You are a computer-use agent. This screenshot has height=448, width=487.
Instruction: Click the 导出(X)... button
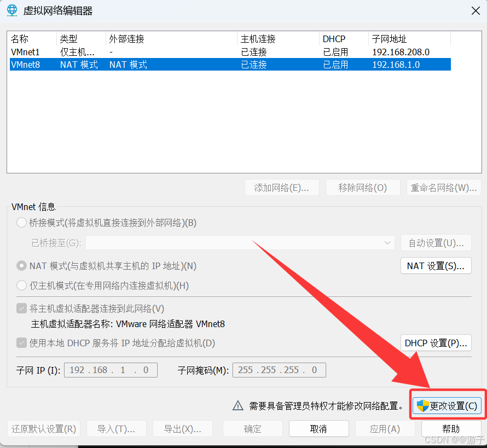point(183,429)
